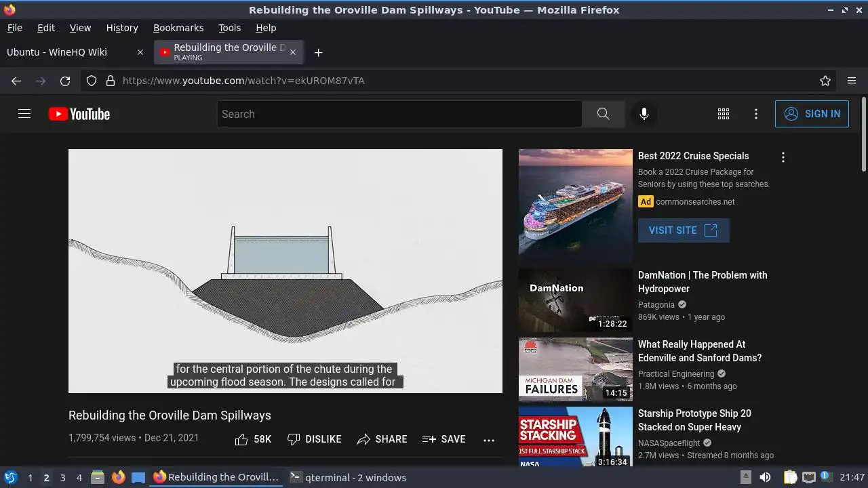Image resolution: width=868 pixels, height=488 pixels.
Task: Open 'DamNation | The Problem with Hydropower' title
Action: [703, 282]
